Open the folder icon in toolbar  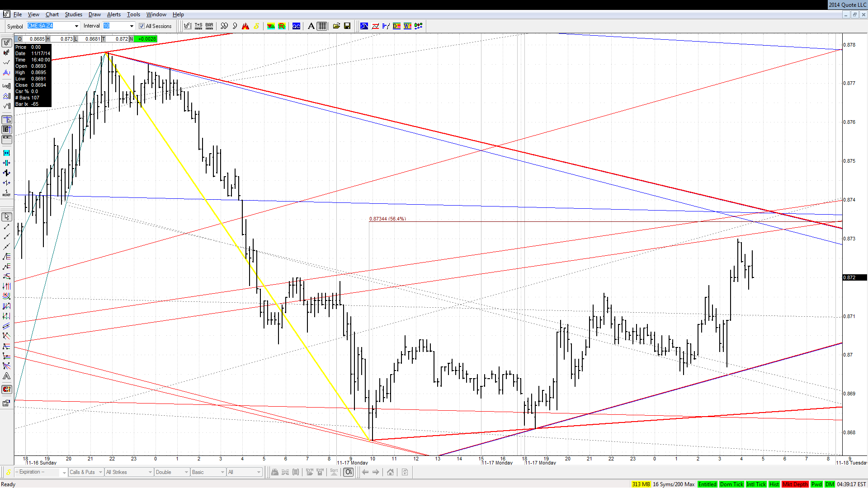336,26
